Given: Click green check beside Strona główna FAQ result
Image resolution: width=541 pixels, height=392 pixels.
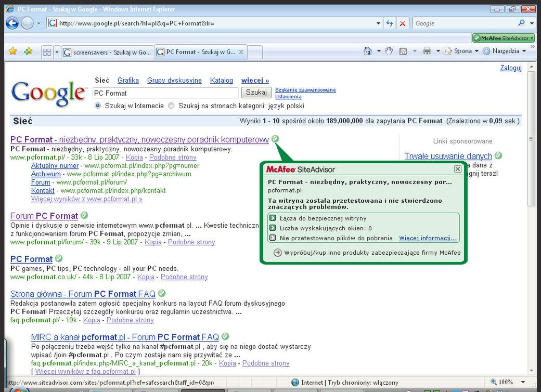Looking at the screenshot, I should (162, 293).
